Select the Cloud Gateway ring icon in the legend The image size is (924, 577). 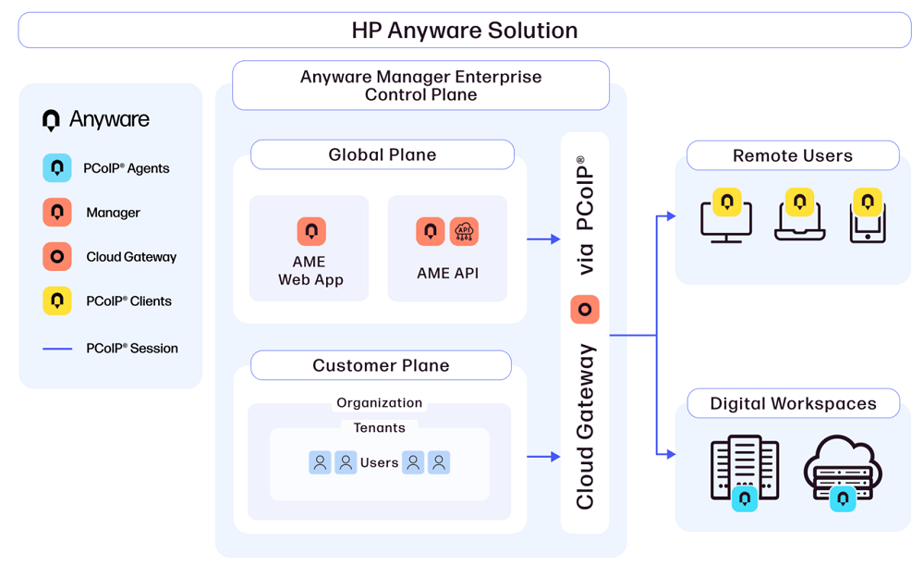pos(57,257)
